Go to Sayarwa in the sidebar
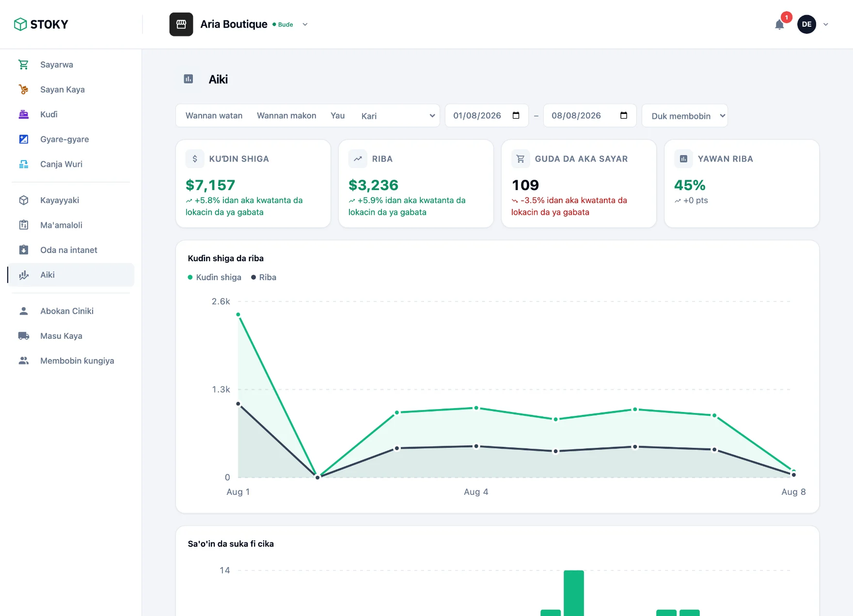The width and height of the screenshot is (853, 616). (71, 64)
